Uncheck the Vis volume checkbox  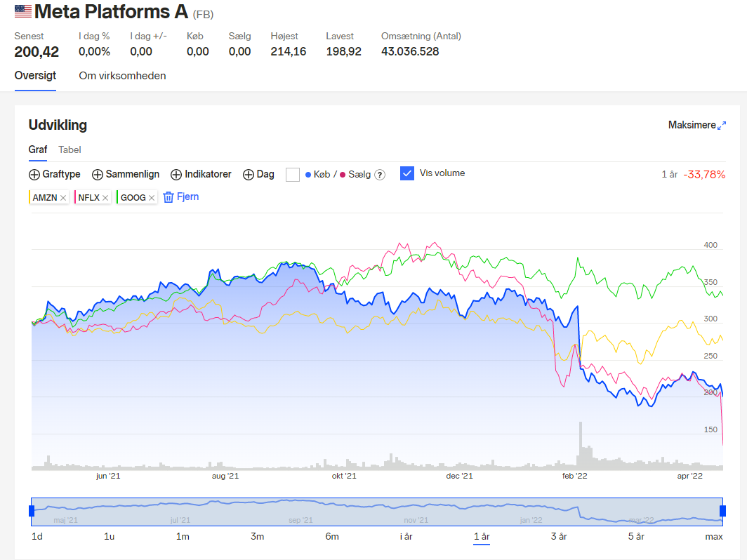407,173
